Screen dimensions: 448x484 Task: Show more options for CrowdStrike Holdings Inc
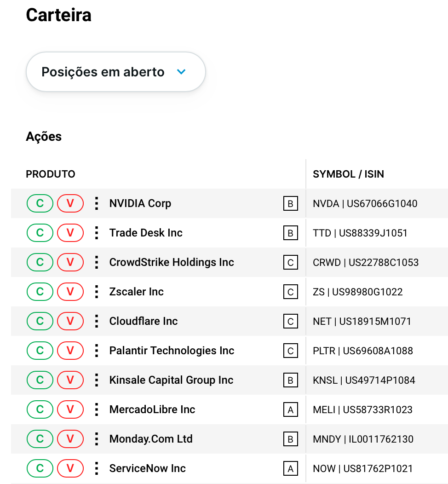coord(97,262)
